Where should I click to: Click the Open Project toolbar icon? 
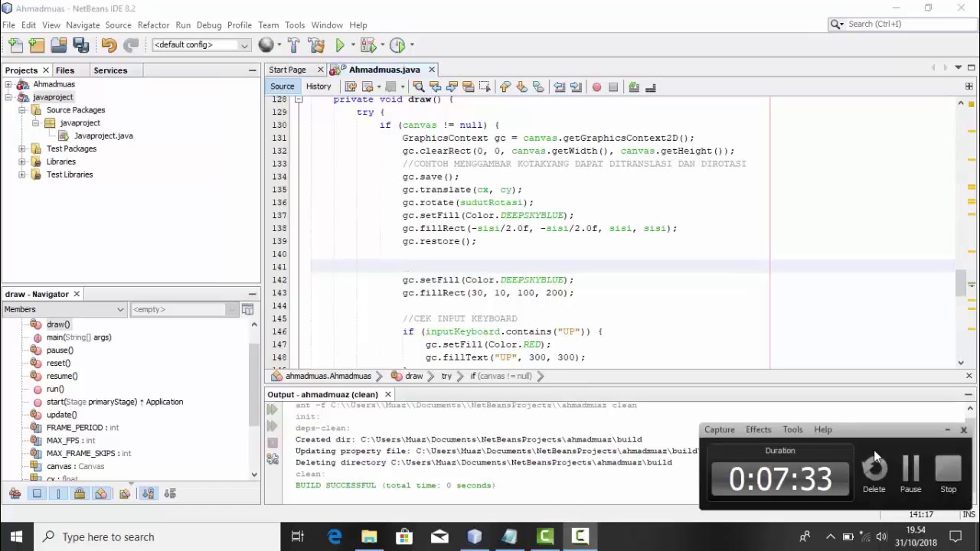pos(59,45)
